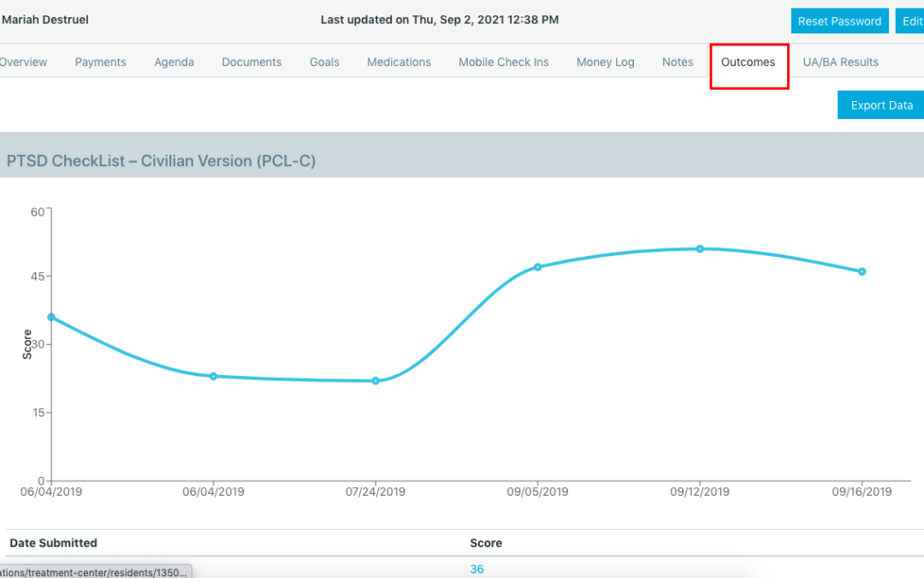View the Documents tab
The height and width of the screenshot is (578, 924).
pyautogui.click(x=252, y=62)
